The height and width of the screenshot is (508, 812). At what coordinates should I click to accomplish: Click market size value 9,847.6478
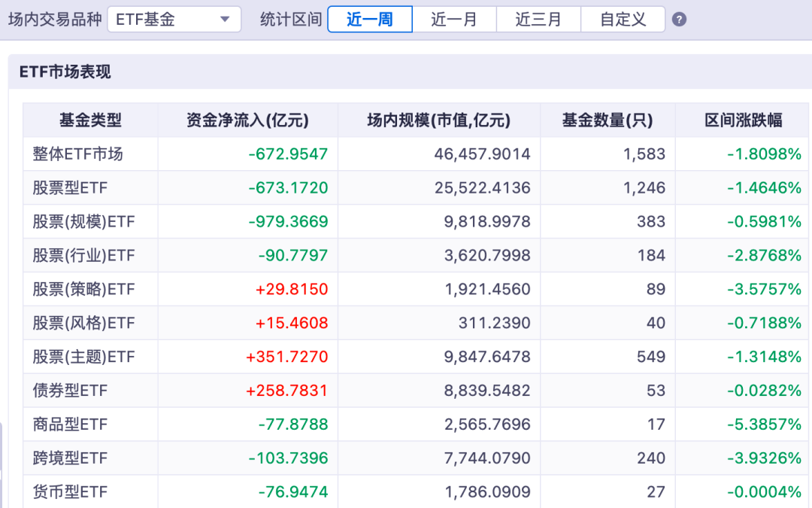[x=487, y=357]
